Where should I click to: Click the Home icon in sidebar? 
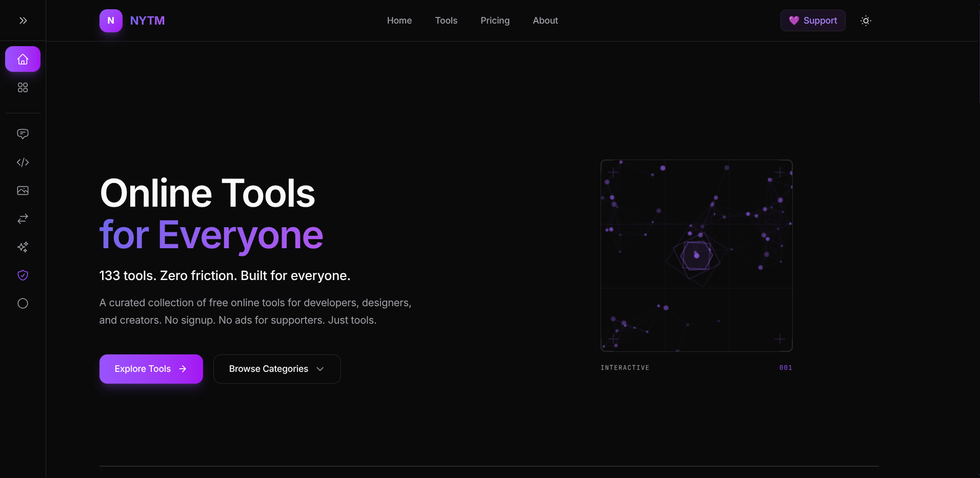pos(23,59)
